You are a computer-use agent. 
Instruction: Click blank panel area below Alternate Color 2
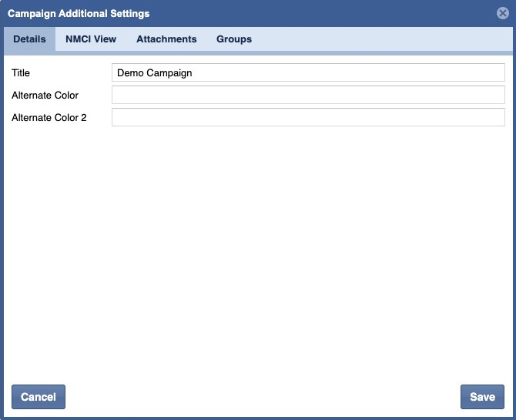click(258, 247)
